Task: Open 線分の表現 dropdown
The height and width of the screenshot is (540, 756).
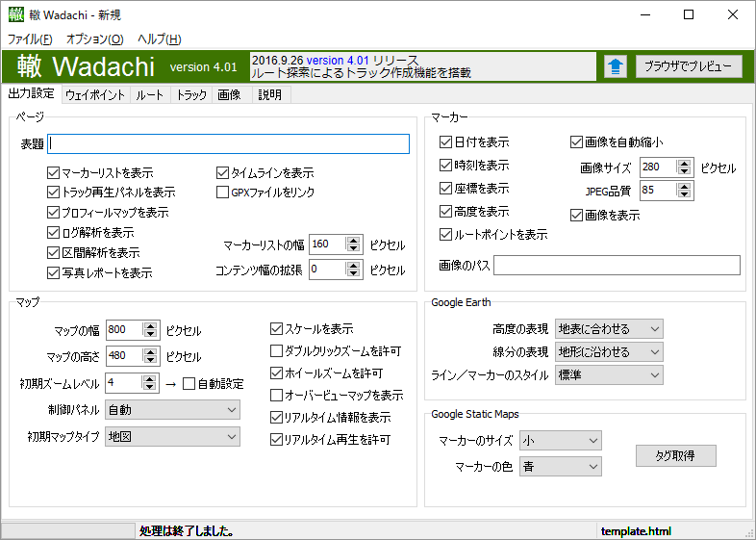Action: pyautogui.click(x=609, y=352)
